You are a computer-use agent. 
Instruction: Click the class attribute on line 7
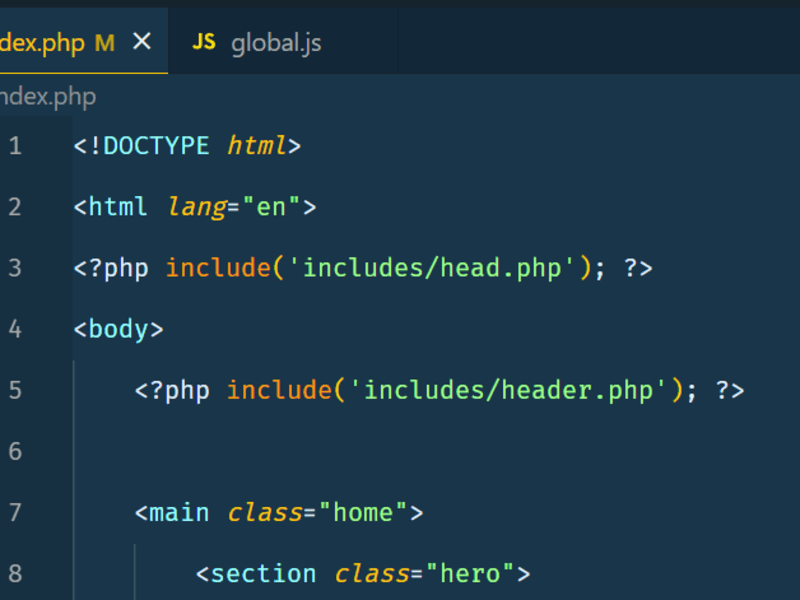pos(265,513)
